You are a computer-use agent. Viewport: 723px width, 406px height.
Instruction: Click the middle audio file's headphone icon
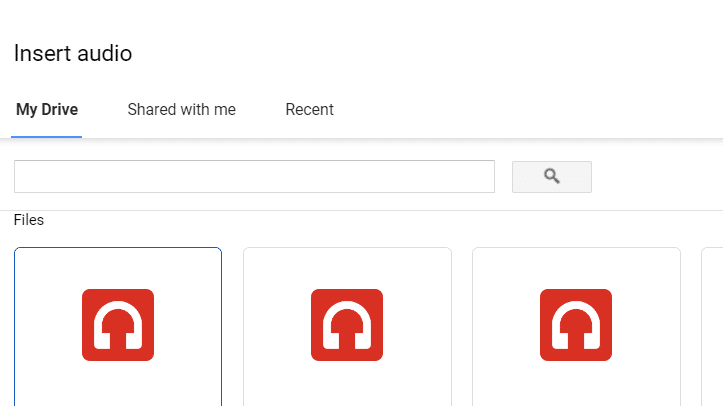coord(347,325)
